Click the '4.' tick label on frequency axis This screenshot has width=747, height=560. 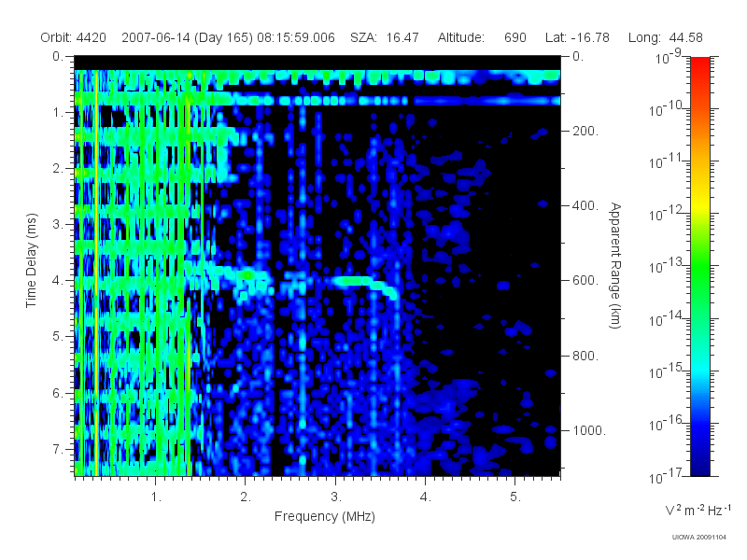[x=426, y=497]
